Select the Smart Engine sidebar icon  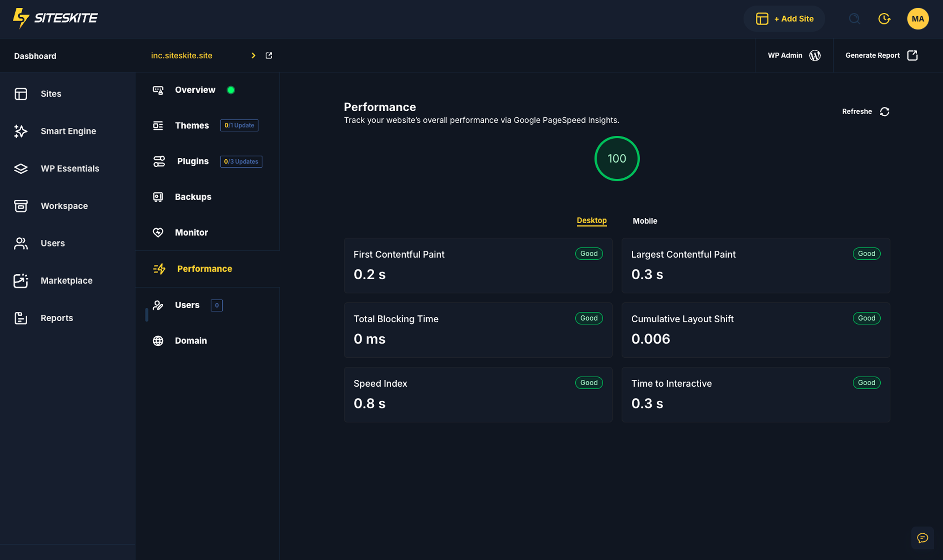pos(21,131)
